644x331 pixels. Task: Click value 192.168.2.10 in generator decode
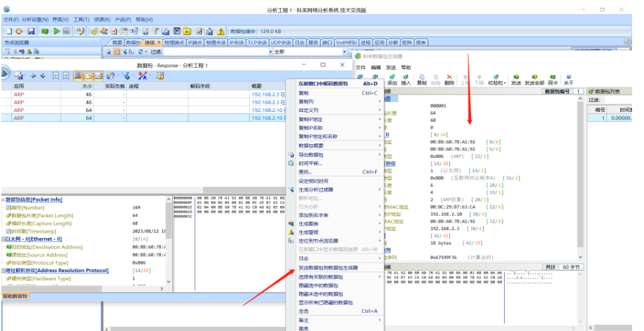click(x=446, y=214)
